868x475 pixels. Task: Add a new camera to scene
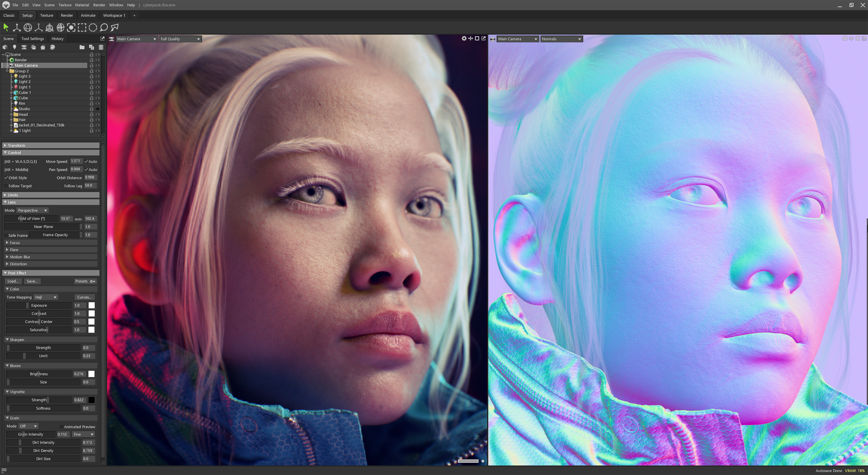tap(24, 47)
